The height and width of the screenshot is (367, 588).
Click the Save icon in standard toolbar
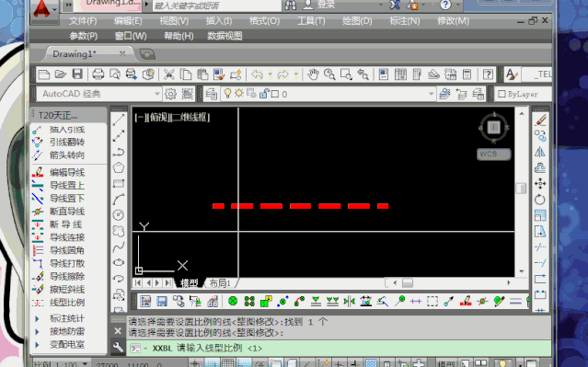click(77, 75)
